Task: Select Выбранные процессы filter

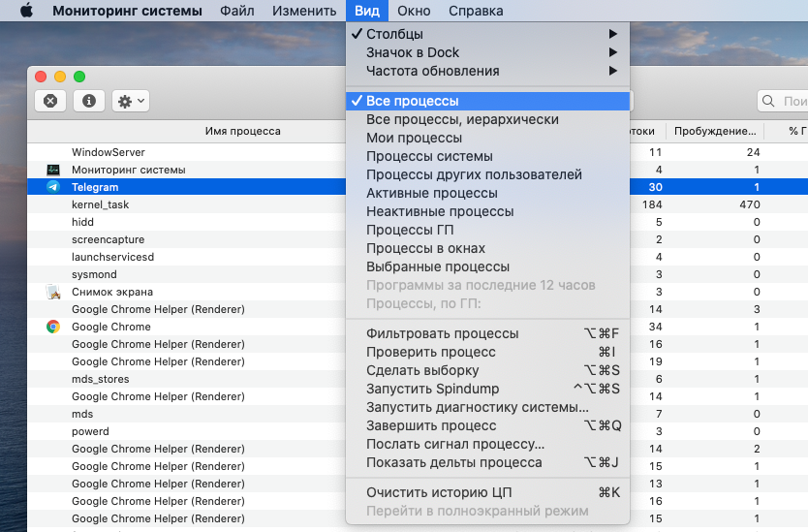Action: [x=487, y=267]
